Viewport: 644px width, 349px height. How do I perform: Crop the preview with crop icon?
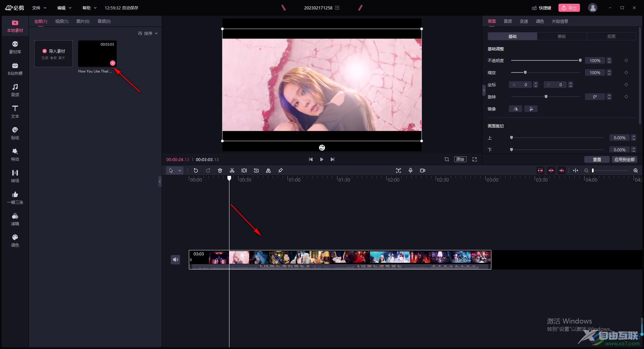pyautogui.click(x=447, y=159)
